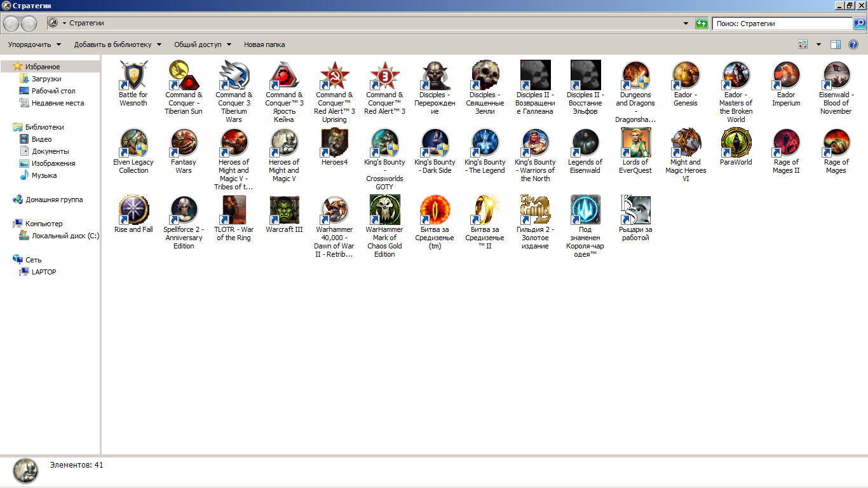Image resolution: width=868 pixels, height=488 pixels.
Task: Click King's Bounty - Dark Side icon
Action: (435, 143)
